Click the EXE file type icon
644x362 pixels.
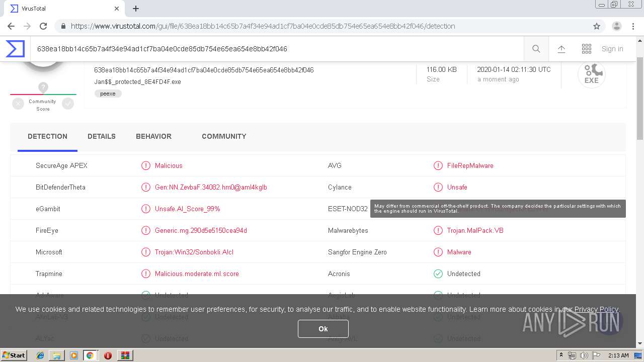click(591, 74)
